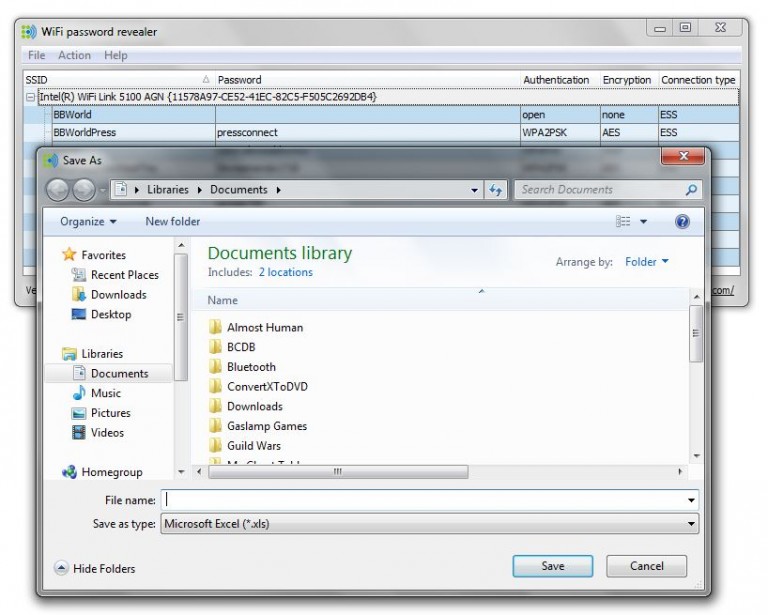Expand the address bar history dropdown

click(x=474, y=190)
